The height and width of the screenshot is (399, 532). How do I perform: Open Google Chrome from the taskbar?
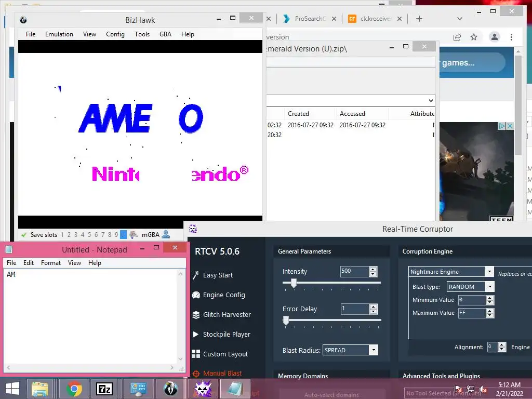click(x=74, y=389)
